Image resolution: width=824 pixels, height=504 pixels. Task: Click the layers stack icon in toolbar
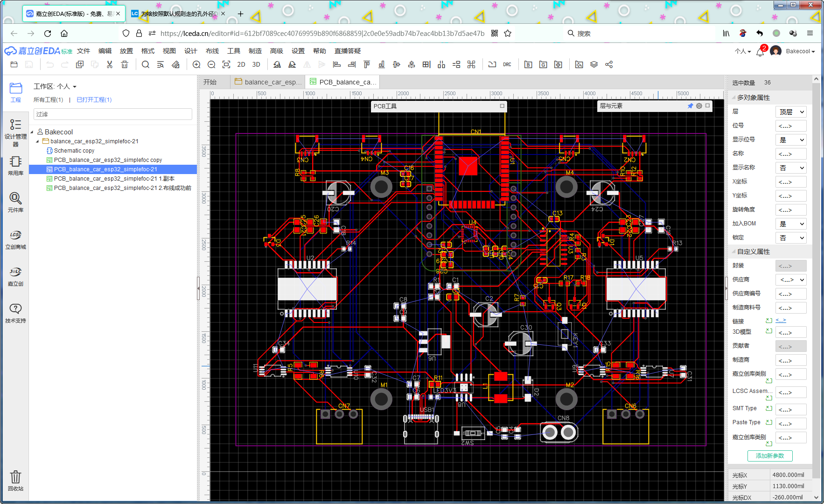[x=594, y=64]
